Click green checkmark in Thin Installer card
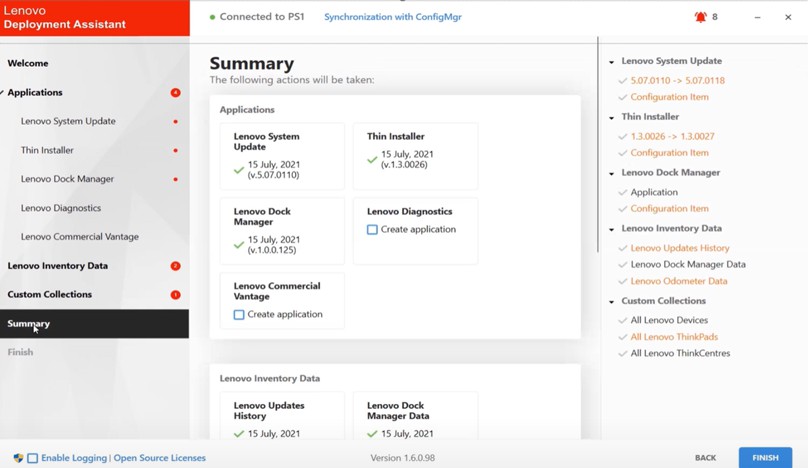 coord(372,159)
